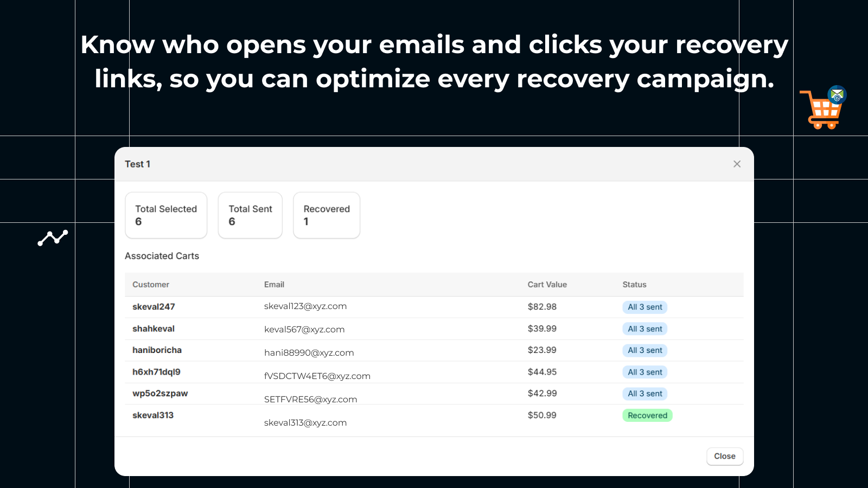
Task: Click the white analytics line chart icon
Action: [53, 237]
